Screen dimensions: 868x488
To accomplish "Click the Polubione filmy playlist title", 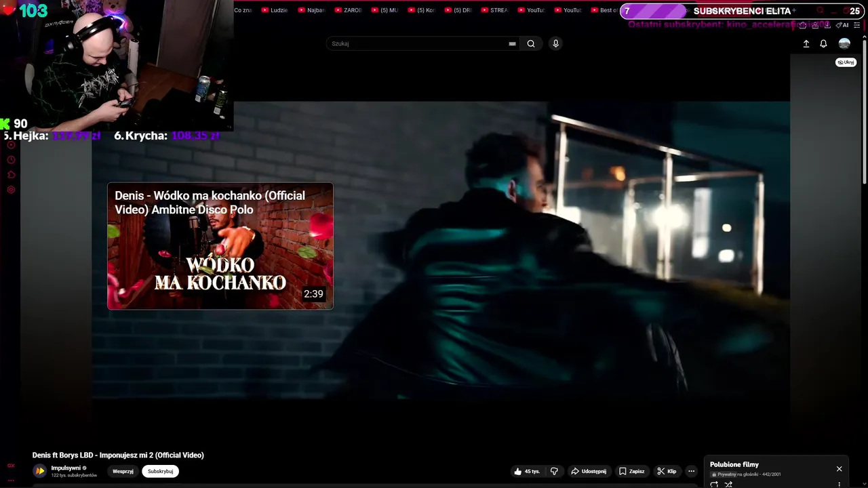I will coord(734,464).
